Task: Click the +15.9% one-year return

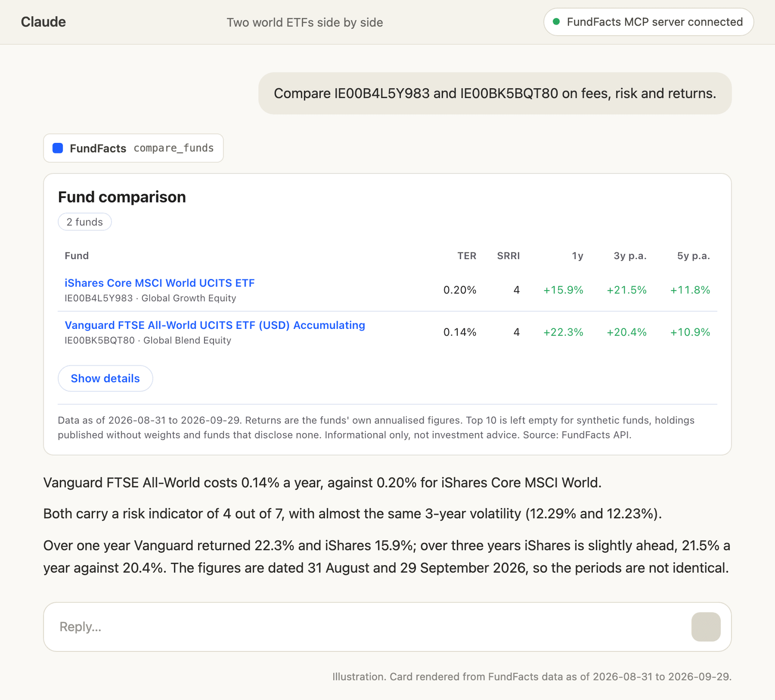Action: click(x=563, y=290)
